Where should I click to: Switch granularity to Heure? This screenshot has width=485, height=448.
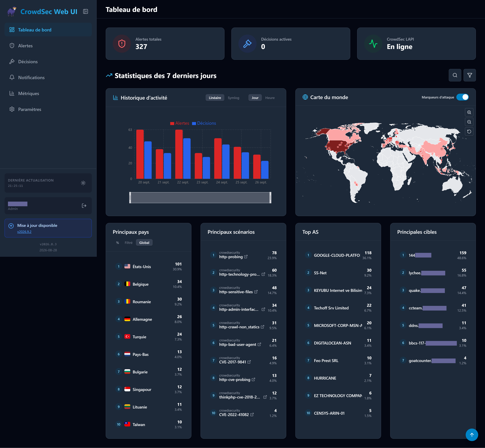(x=270, y=98)
